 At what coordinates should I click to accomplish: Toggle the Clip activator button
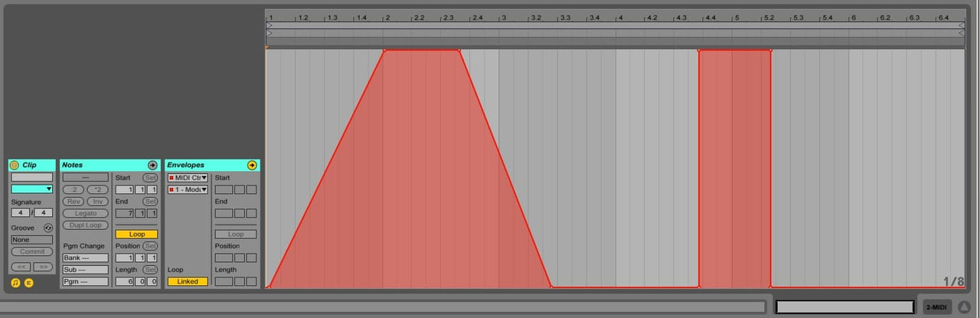[14, 165]
